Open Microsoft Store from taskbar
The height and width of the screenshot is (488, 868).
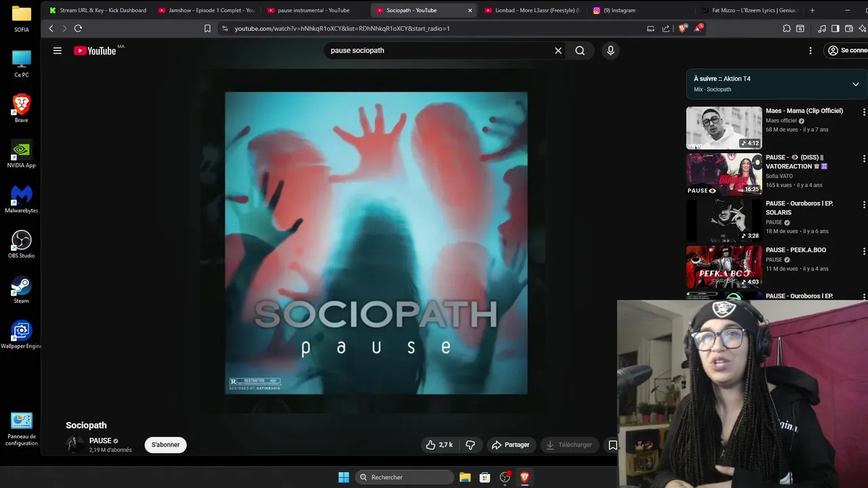[485, 477]
